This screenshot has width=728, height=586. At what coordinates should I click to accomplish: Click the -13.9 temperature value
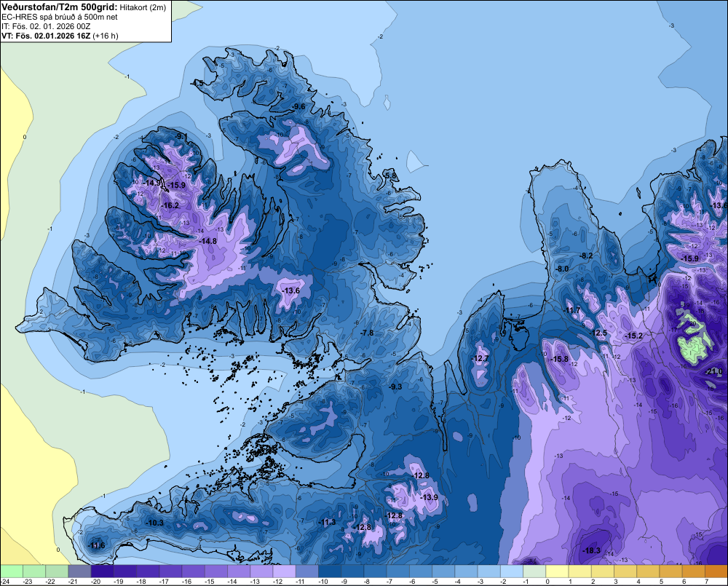pyautogui.click(x=429, y=497)
